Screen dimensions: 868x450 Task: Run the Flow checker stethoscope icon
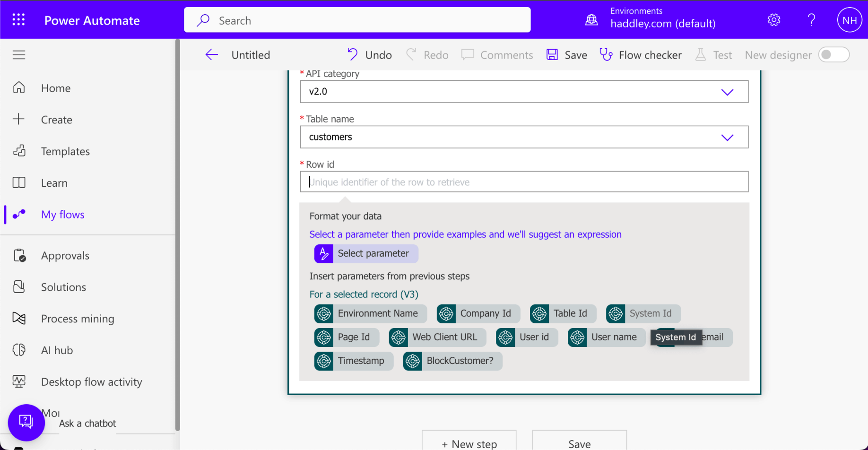[606, 54]
